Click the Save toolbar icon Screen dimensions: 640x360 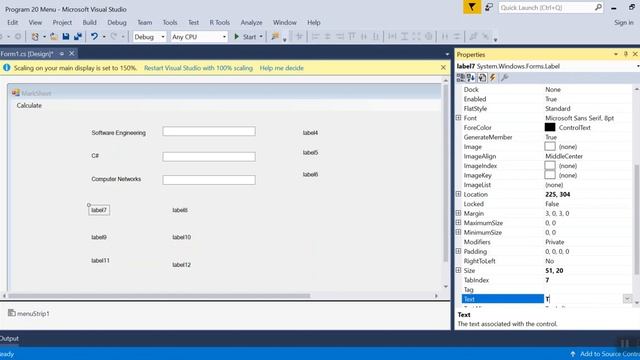(66, 37)
